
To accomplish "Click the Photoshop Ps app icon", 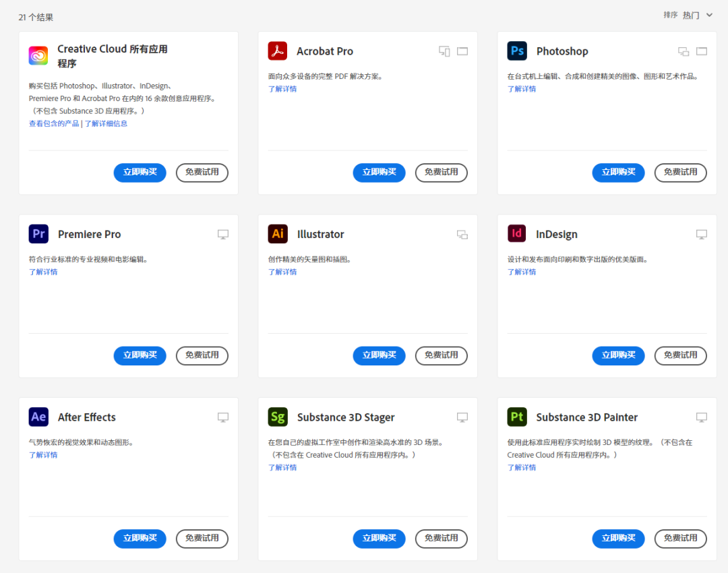I will click(x=517, y=51).
